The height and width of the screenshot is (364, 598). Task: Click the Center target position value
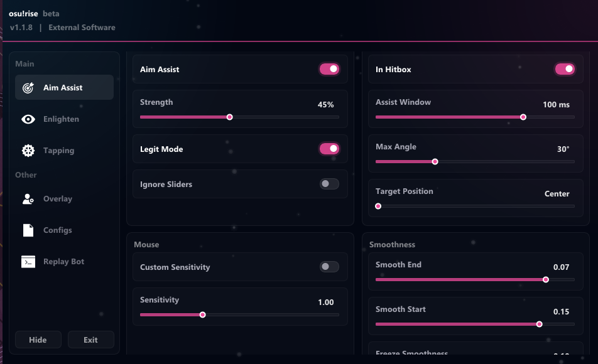[x=557, y=194]
